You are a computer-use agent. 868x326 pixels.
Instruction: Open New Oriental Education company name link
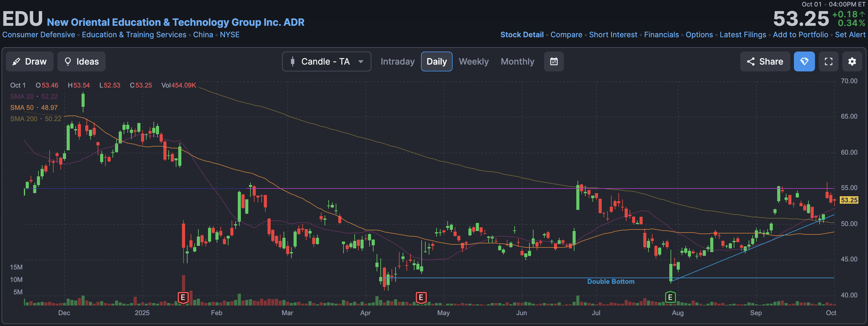pos(175,22)
